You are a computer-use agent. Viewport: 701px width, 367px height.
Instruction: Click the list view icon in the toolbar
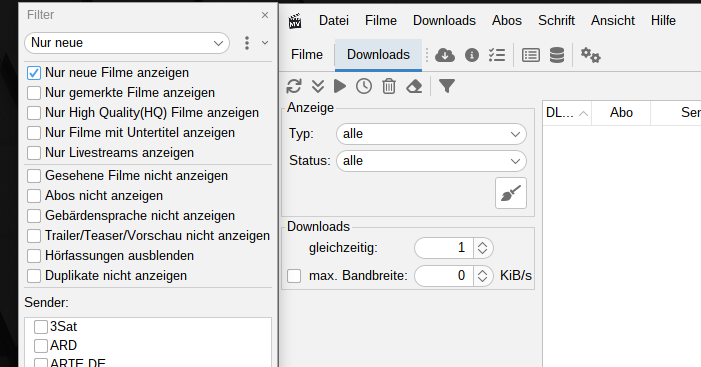coord(531,55)
